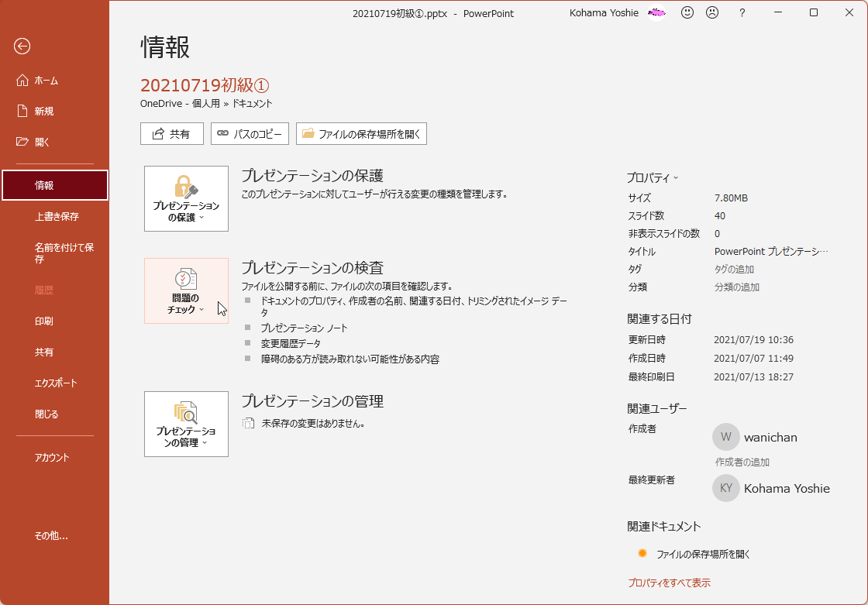Click wanichan author avatar
868x605 pixels.
click(x=725, y=437)
